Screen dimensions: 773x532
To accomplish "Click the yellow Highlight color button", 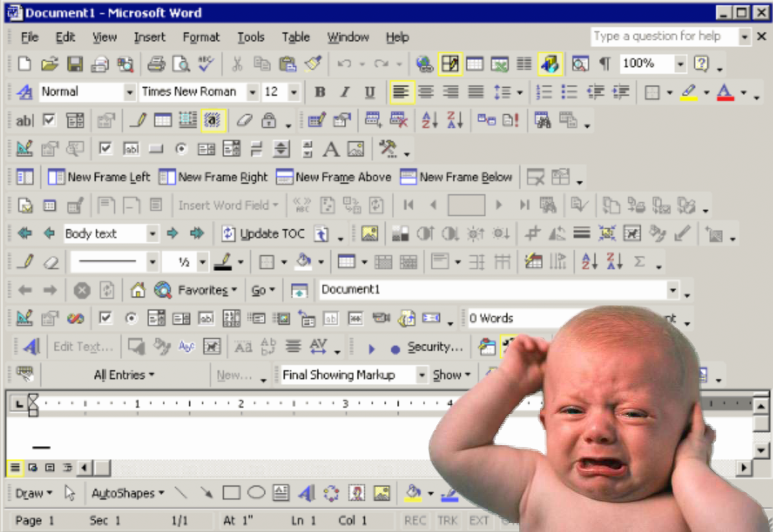I will pyautogui.click(x=689, y=93).
